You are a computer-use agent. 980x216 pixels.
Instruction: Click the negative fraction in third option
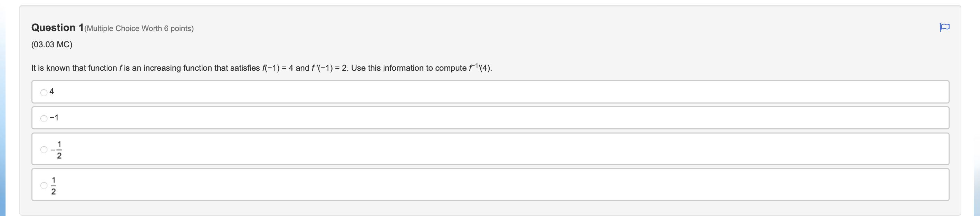coord(57,149)
